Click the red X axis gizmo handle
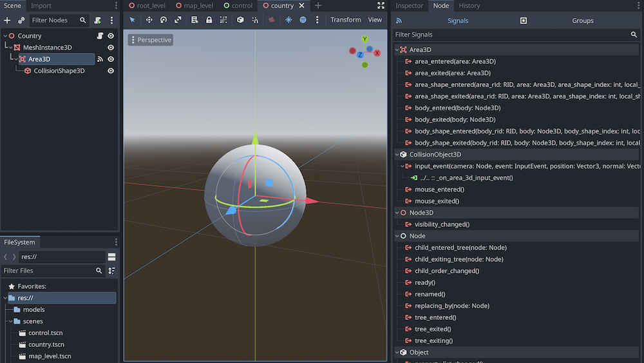644x363 pixels. pos(312,201)
